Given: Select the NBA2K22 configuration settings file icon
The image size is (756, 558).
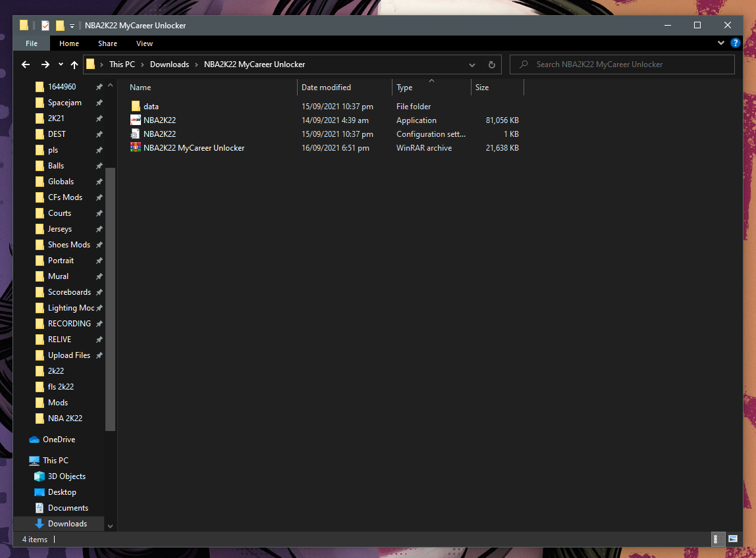Looking at the screenshot, I should [136, 134].
